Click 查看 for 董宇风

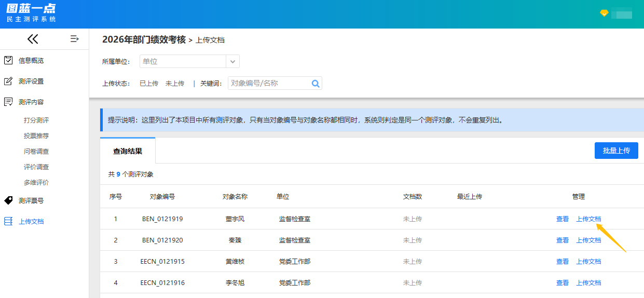pos(563,219)
